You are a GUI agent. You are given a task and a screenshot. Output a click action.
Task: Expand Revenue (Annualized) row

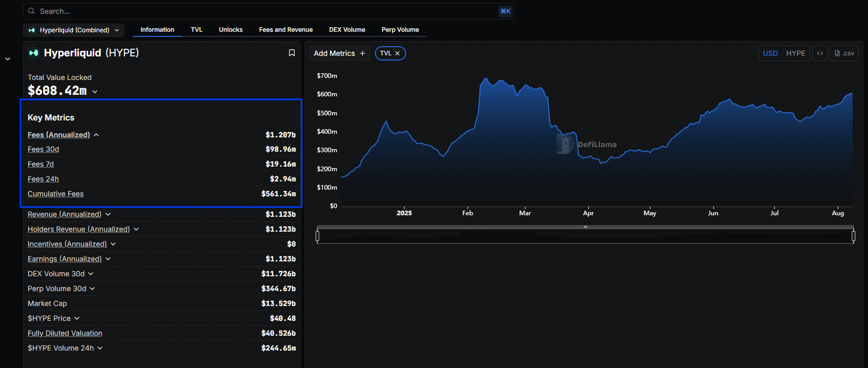pos(108,214)
